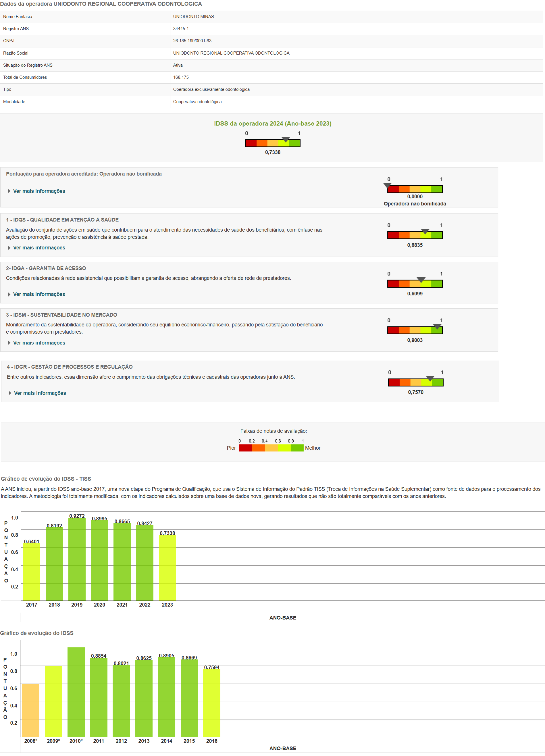Image resolution: width=545 pixels, height=756 pixels.
Task: Click the non-bonified 0,0000 gauge
Action: click(415, 189)
